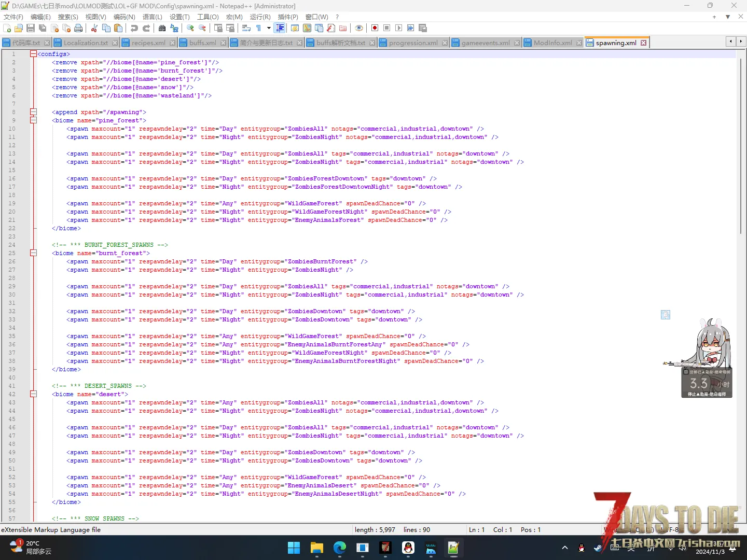The image size is (747, 560).
Task: Collapse the configs root fold marker
Action: pyautogui.click(x=33, y=54)
